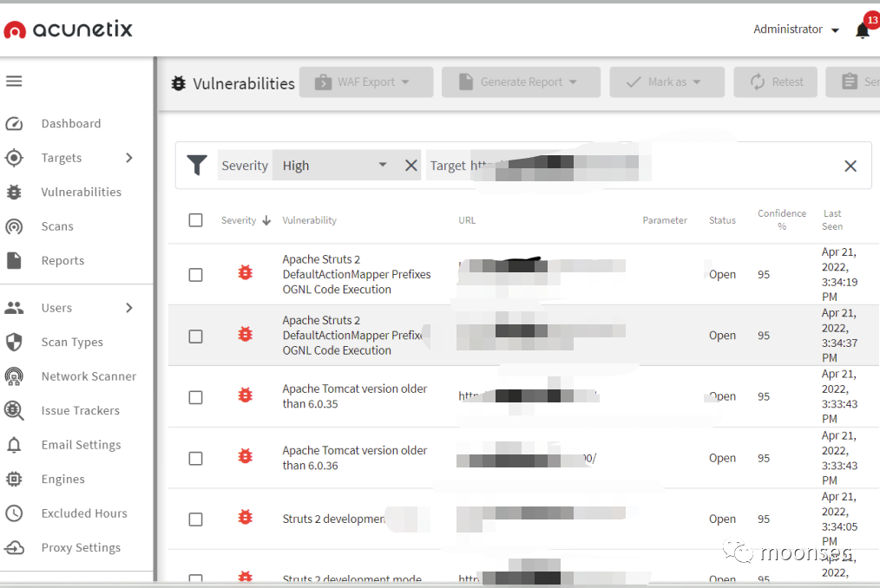
Task: Click the Acunetix logo
Action: [68, 29]
